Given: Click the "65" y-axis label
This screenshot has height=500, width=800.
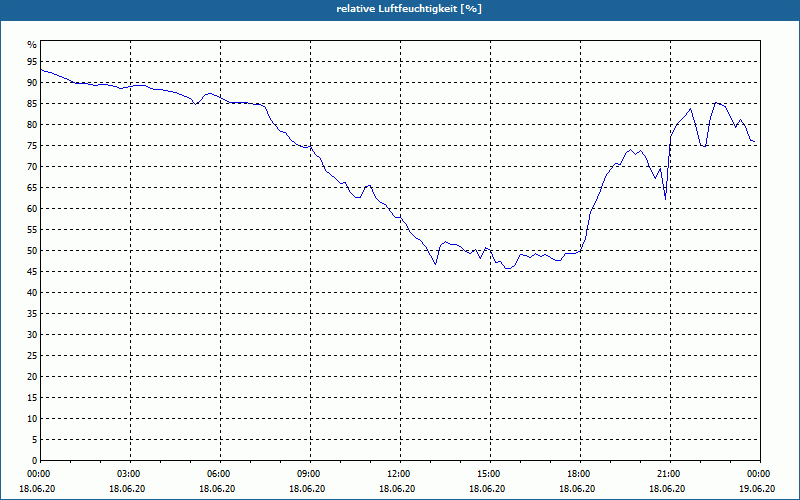Looking at the screenshot, I should [x=32, y=188].
